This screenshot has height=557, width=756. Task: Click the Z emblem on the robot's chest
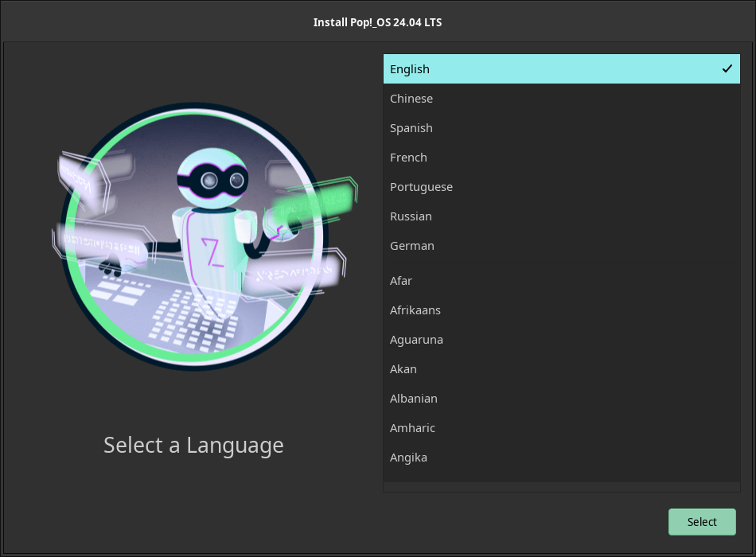(x=211, y=251)
